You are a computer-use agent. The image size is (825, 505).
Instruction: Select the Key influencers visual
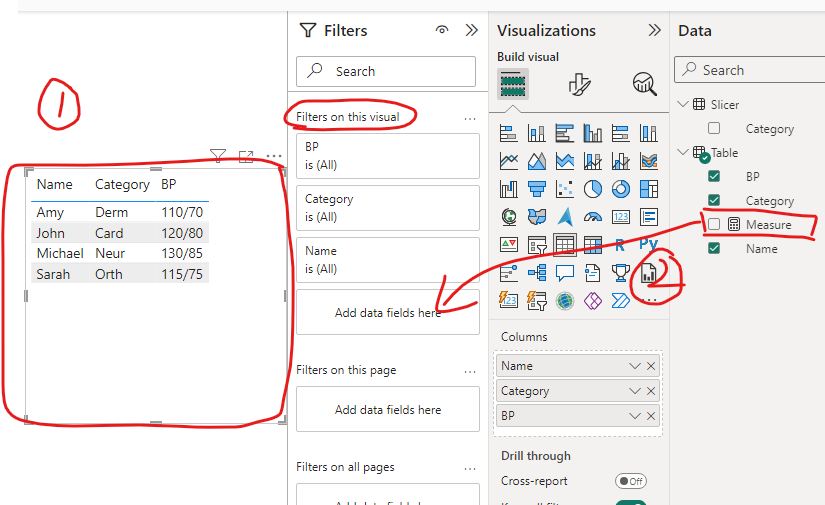508,272
